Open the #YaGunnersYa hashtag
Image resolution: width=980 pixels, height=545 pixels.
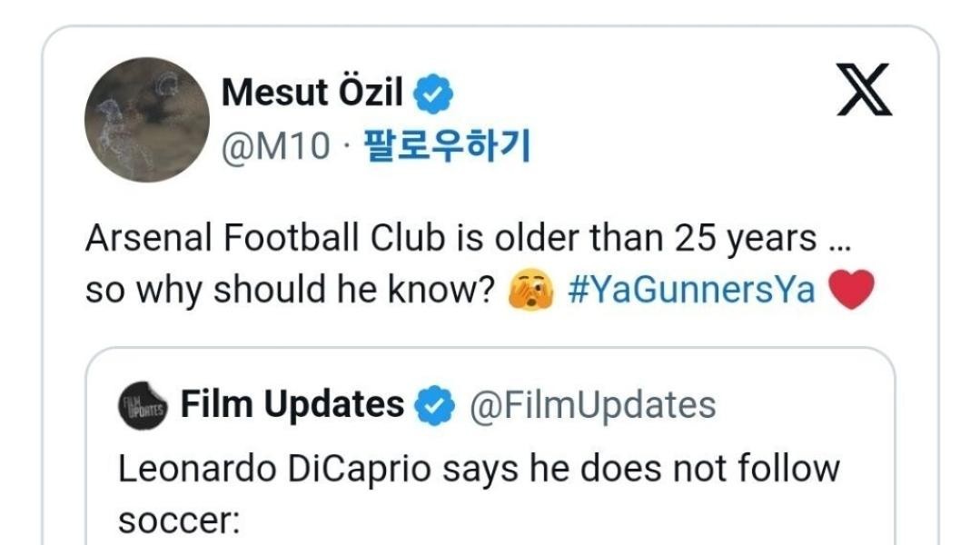(690, 291)
